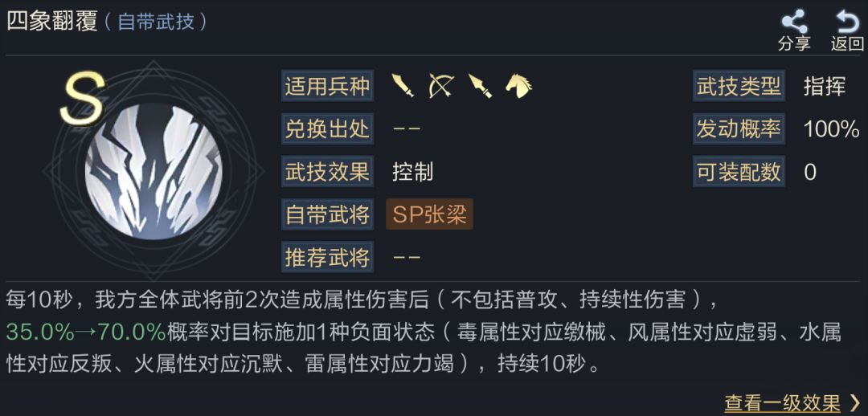The height and width of the screenshot is (416, 868).
Task: Select the sword infantry troop icon
Action: (403, 85)
